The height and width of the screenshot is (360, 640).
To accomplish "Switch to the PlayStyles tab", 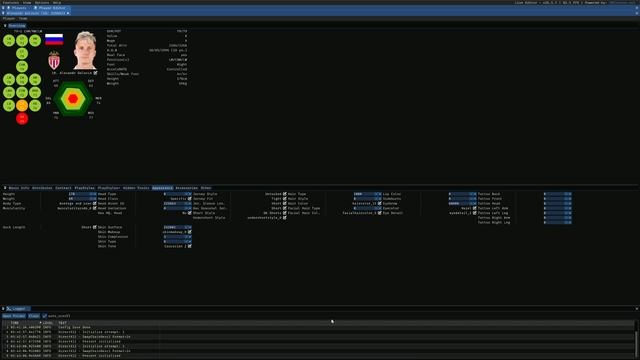I will [84, 188].
